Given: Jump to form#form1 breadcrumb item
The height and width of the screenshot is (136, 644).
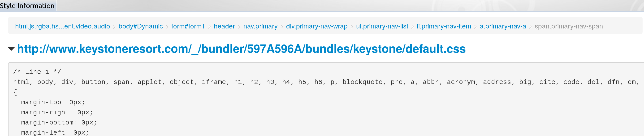Looking at the screenshot, I should pos(188,26).
